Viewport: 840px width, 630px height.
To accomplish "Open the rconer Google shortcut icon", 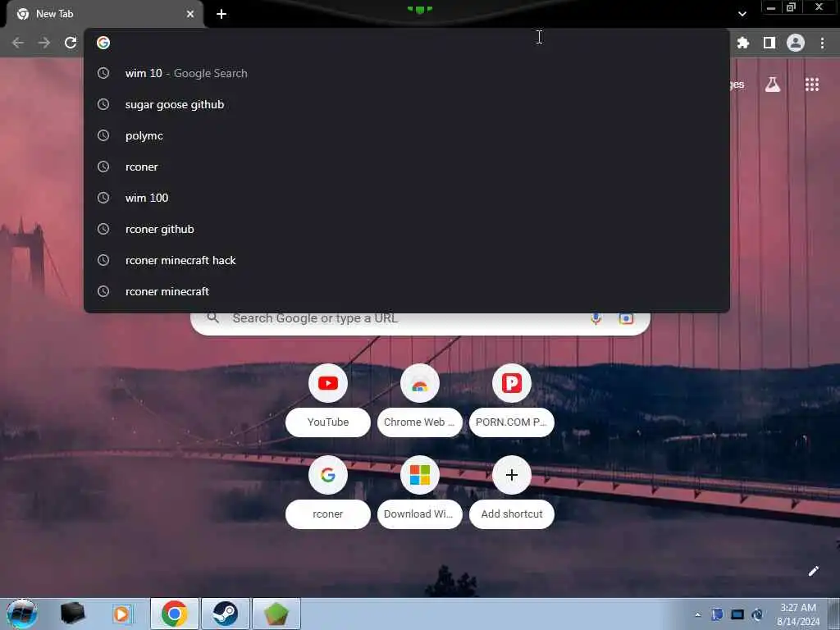I will [x=328, y=475].
